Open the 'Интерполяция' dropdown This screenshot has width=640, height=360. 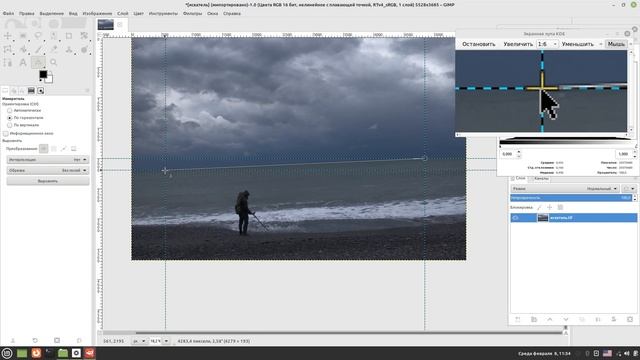tap(48, 160)
